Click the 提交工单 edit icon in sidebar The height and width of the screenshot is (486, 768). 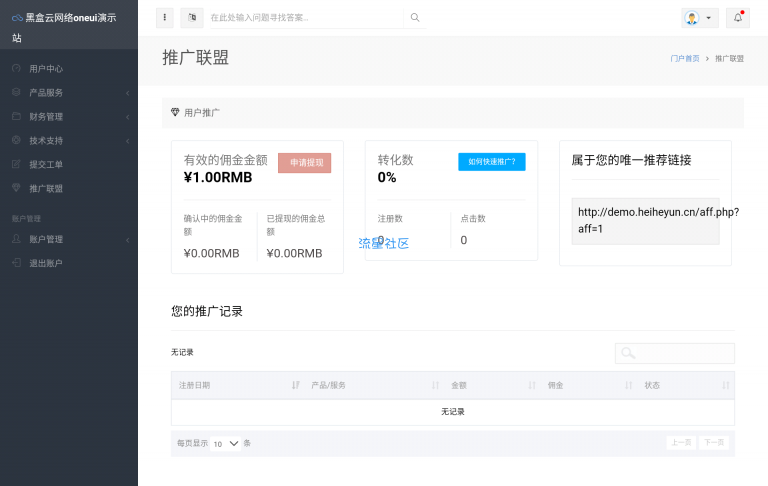(x=16, y=164)
